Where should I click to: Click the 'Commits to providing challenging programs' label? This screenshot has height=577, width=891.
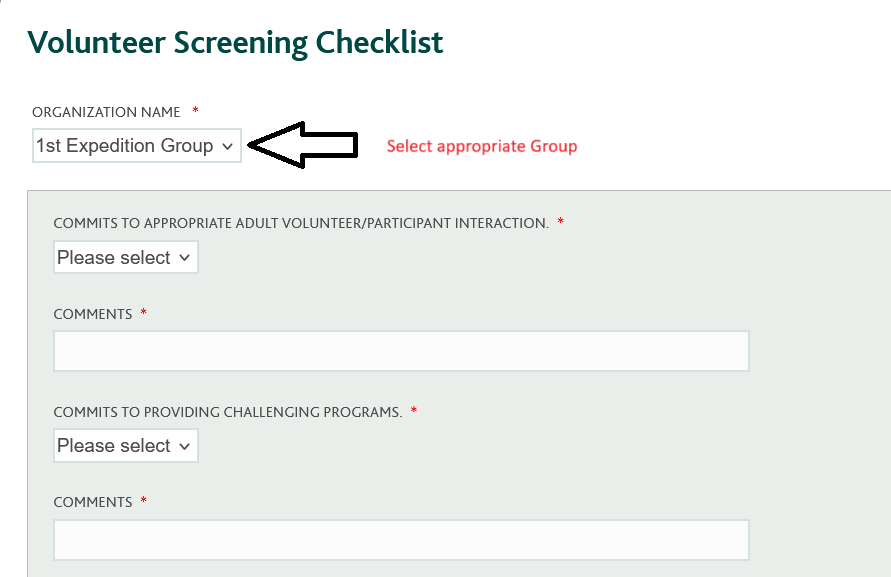click(x=228, y=412)
